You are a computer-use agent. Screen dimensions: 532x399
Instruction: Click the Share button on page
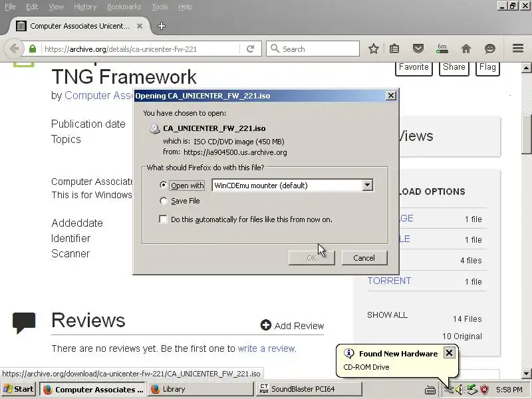tap(454, 68)
